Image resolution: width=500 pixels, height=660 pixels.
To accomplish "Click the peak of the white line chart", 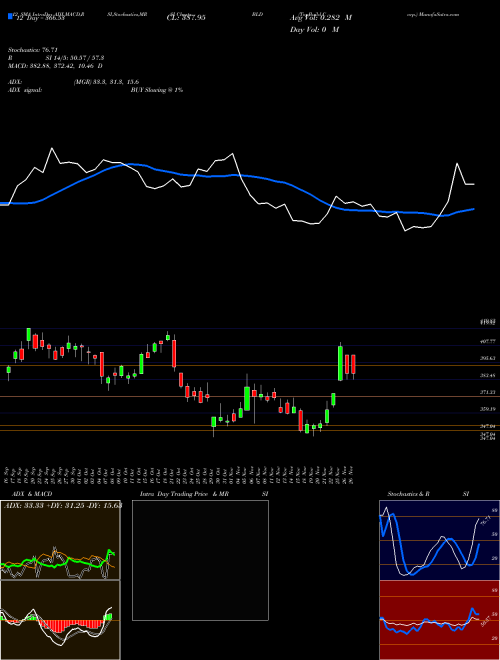I will click(x=52, y=148).
